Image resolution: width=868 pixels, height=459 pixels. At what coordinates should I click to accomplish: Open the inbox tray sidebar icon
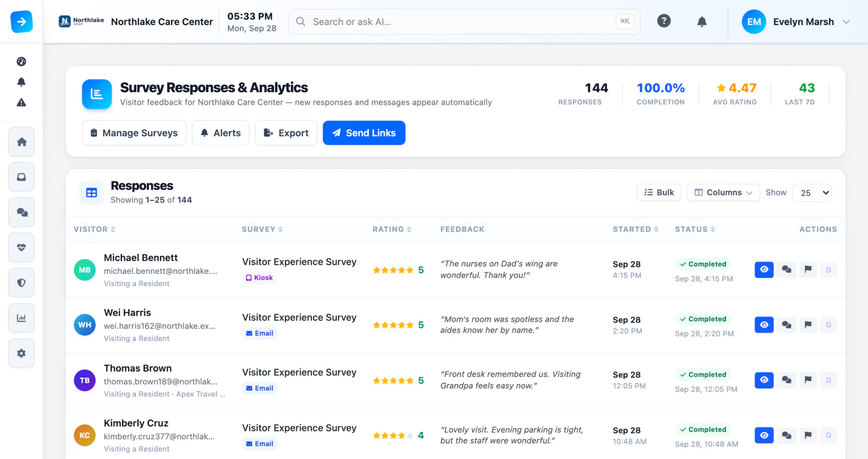(x=21, y=177)
